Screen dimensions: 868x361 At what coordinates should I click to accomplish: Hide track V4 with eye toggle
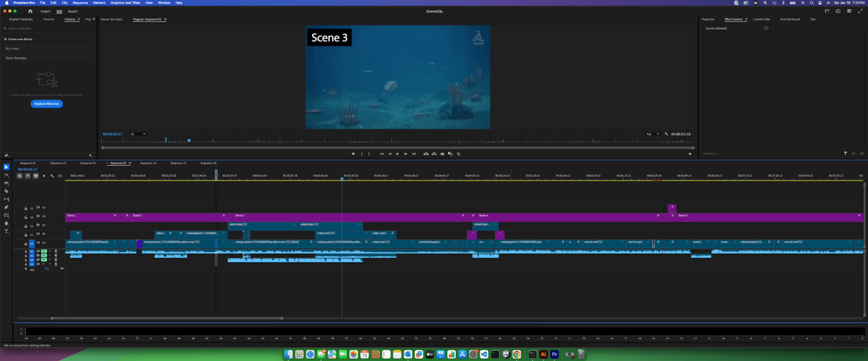point(44,216)
